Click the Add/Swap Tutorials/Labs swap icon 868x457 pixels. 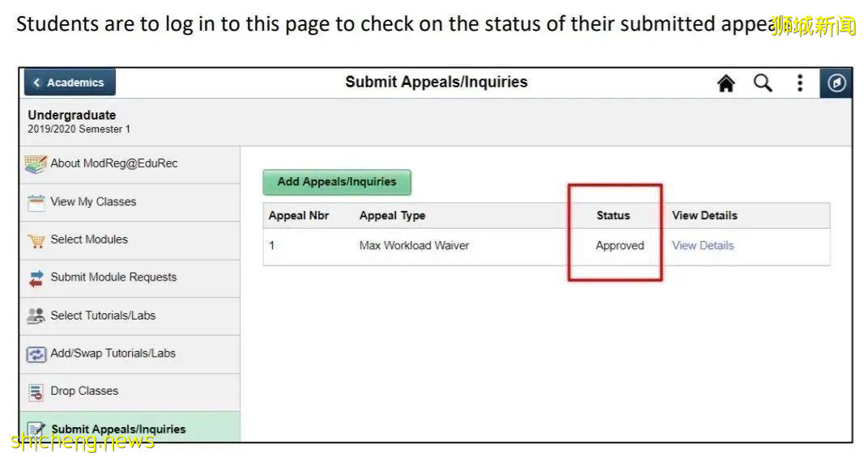tap(36, 354)
